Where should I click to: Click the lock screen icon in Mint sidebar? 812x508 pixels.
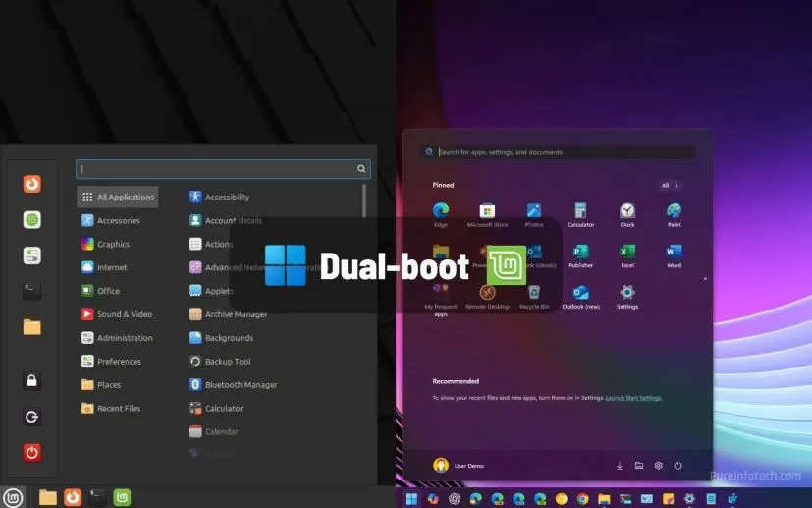point(32,381)
